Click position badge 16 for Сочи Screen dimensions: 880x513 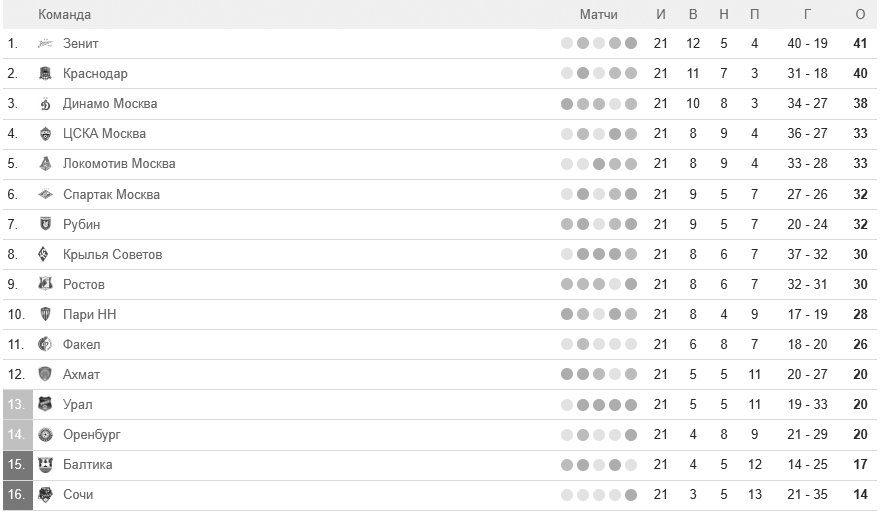[x=17, y=494]
